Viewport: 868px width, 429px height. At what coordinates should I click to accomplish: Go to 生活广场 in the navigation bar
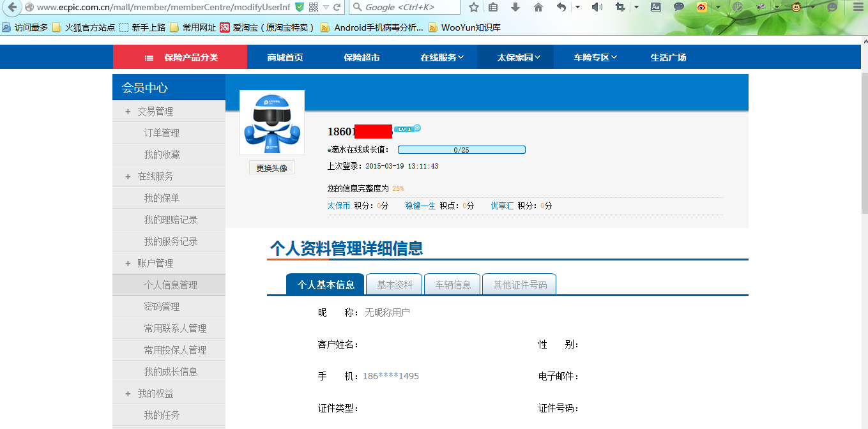click(x=668, y=57)
